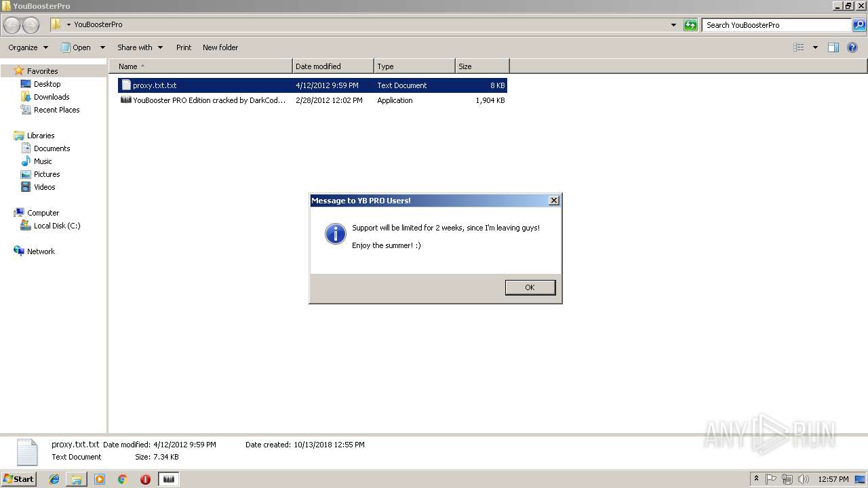Launch Google Chrome from the taskbar
Screen dimensions: 868x488
[123, 479]
